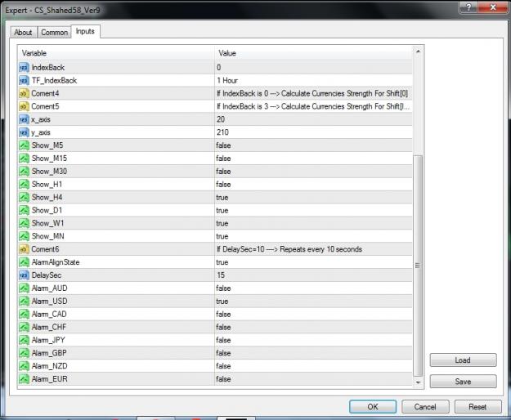Click the bool icon beside Alarm_NZD
The height and width of the screenshot is (420, 511).
[x=24, y=366]
